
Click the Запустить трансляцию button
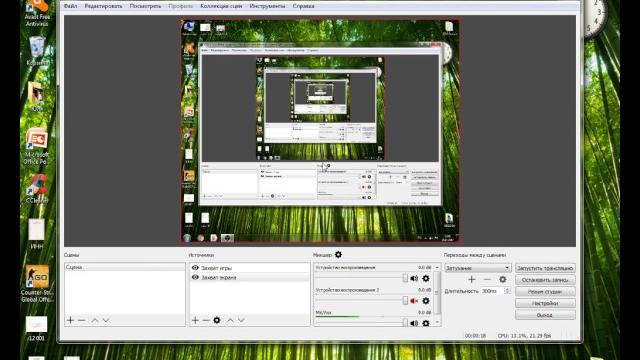(545, 268)
